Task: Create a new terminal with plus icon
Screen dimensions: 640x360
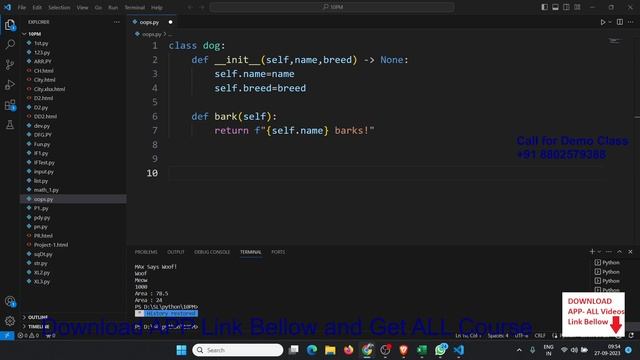Action: [592, 251]
